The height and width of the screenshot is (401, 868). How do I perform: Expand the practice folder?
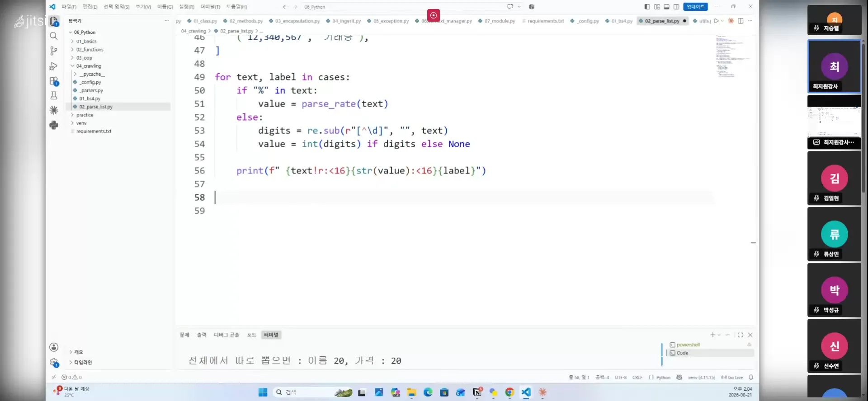click(x=85, y=115)
